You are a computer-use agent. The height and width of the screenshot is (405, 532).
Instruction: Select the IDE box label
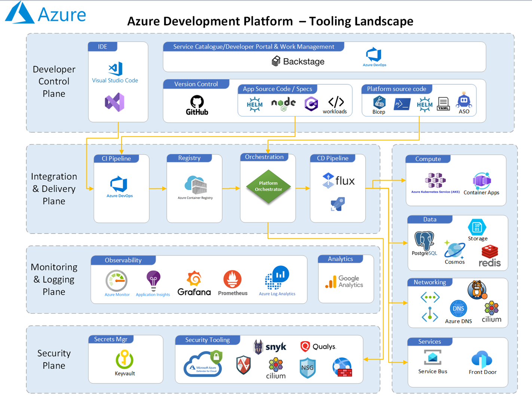click(x=103, y=46)
